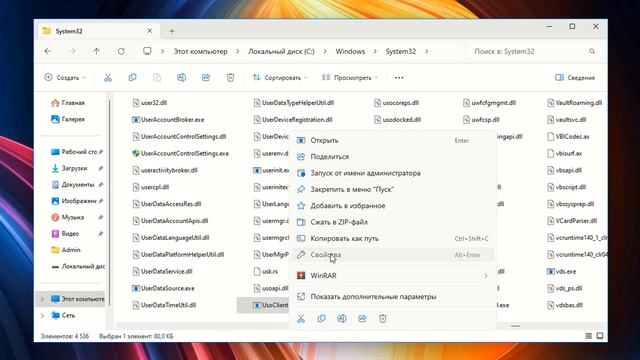Image resolution: width=640 pixels, height=360 pixels.
Task: Open Галерея in the sidebar
Action: pyautogui.click(x=68, y=119)
